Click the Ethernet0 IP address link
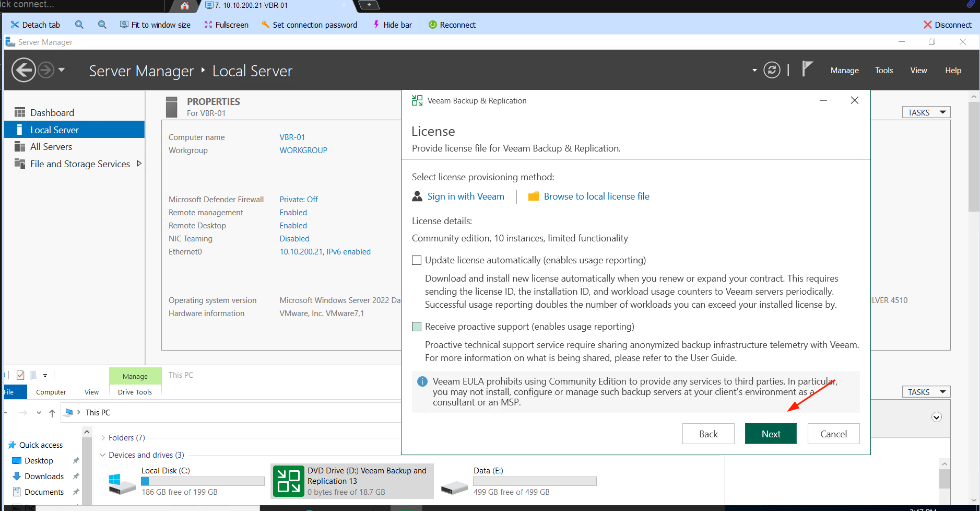 click(x=325, y=252)
